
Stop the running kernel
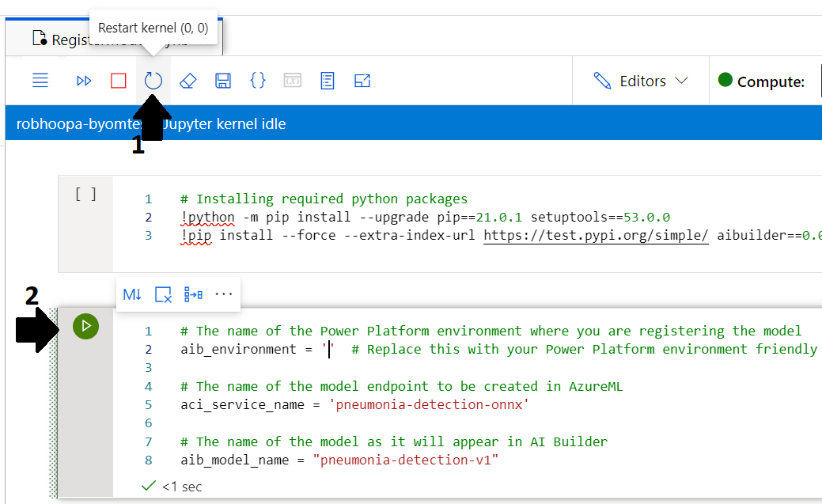tap(118, 80)
